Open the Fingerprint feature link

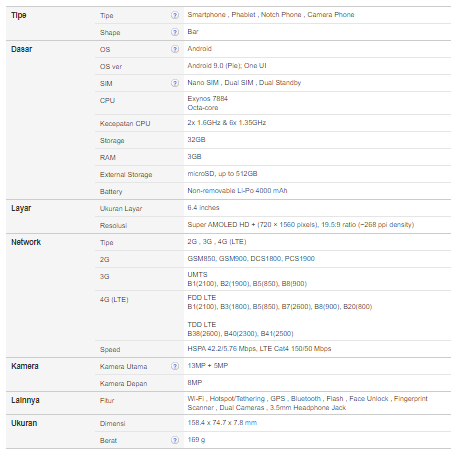click(411, 399)
